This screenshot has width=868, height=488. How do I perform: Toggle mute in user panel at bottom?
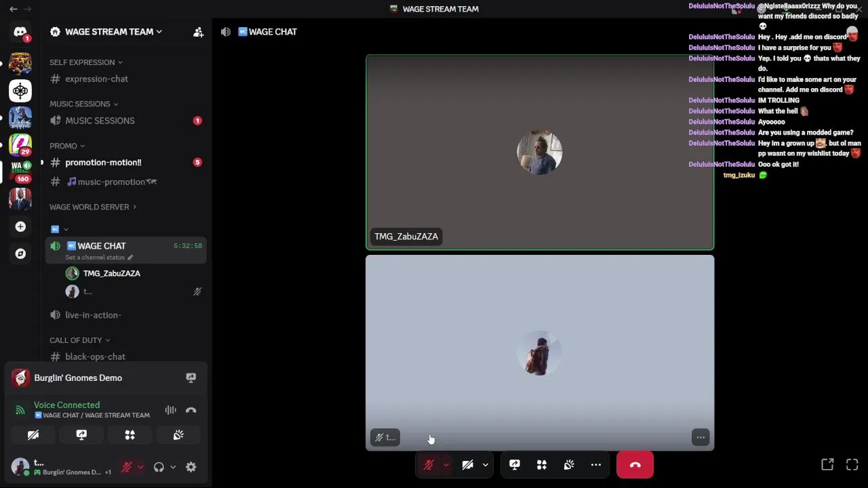(126, 467)
